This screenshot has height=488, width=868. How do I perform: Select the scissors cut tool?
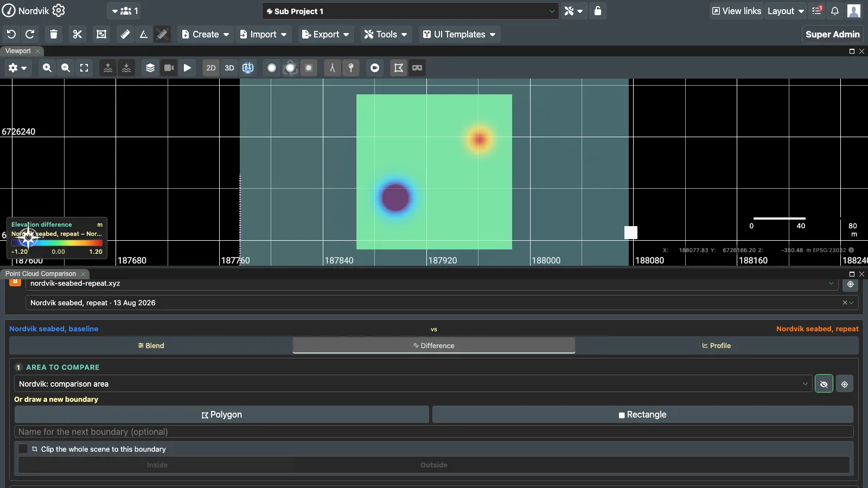(78, 34)
